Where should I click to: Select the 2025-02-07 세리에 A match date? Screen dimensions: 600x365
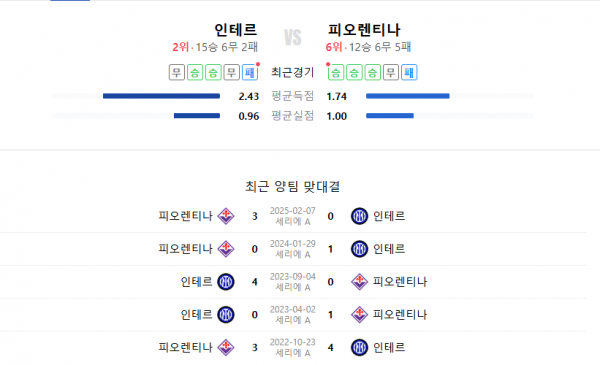(x=293, y=216)
